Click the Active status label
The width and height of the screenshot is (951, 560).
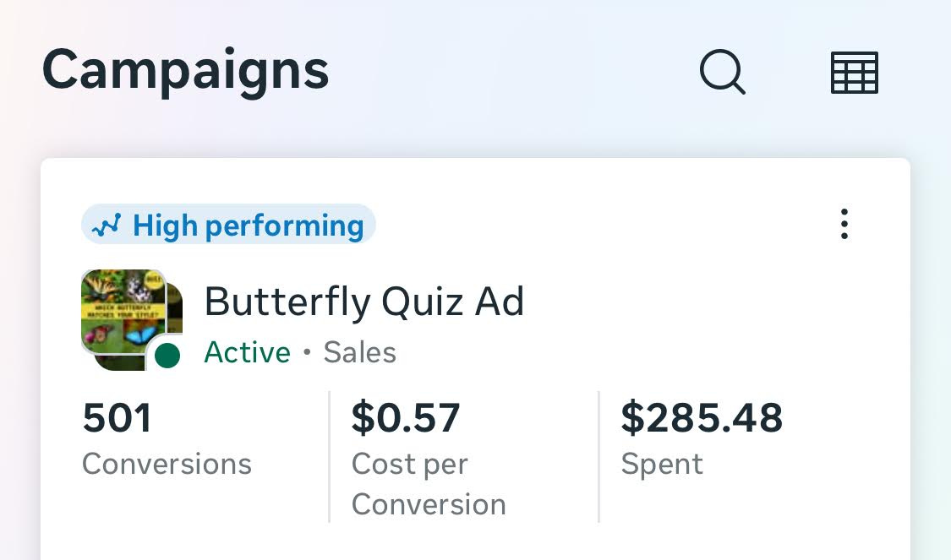[x=247, y=352]
